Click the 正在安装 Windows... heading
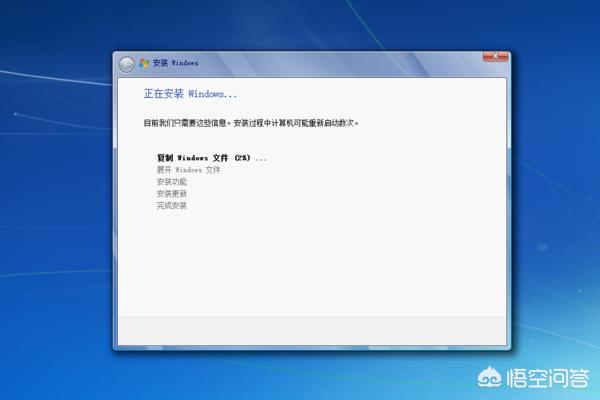The width and height of the screenshot is (600, 400). [190, 94]
